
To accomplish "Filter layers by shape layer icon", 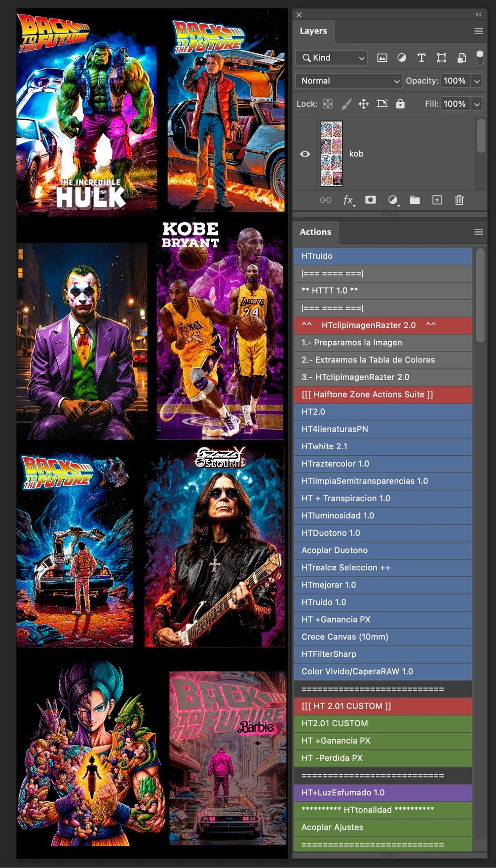I will click(441, 58).
